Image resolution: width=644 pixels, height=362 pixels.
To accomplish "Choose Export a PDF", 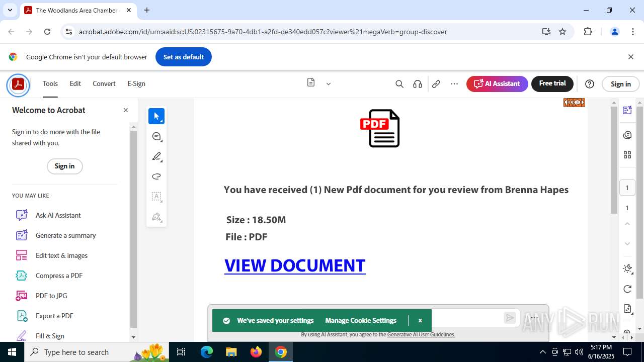I will pos(54,316).
